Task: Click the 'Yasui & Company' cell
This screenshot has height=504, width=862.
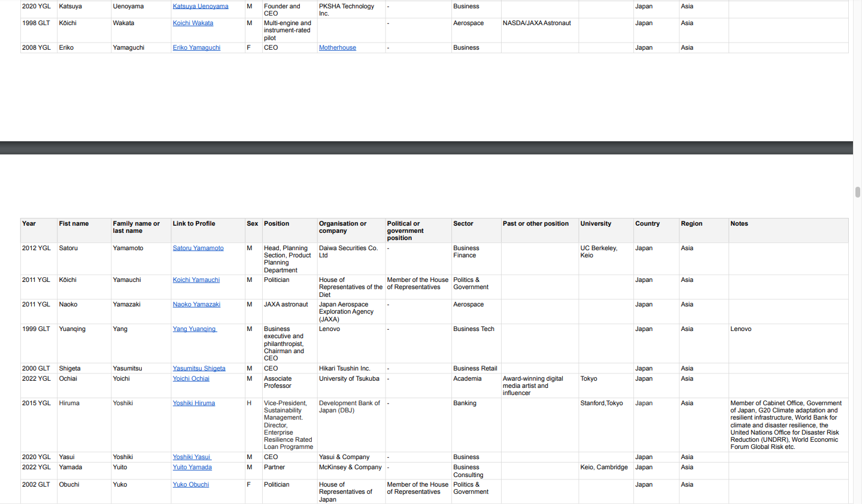Action: tap(351, 457)
